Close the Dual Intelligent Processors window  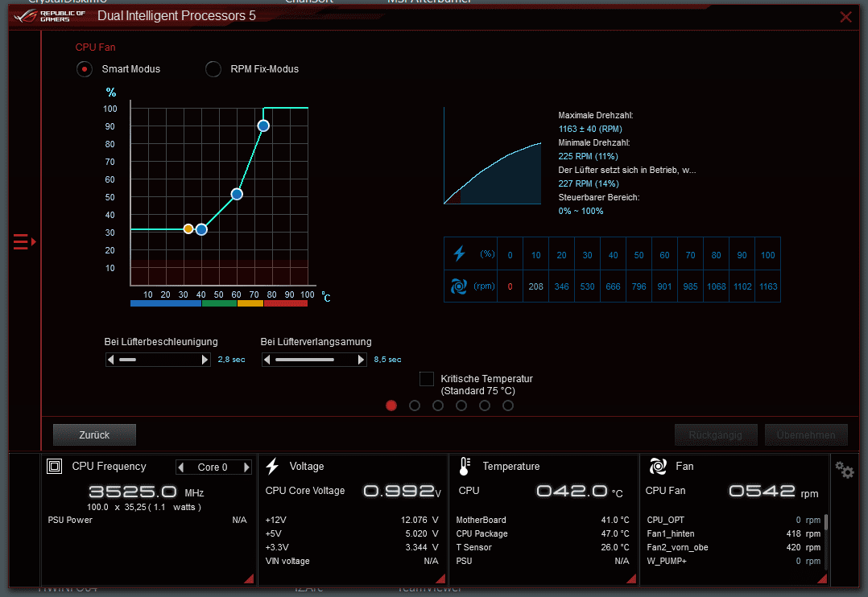845,17
